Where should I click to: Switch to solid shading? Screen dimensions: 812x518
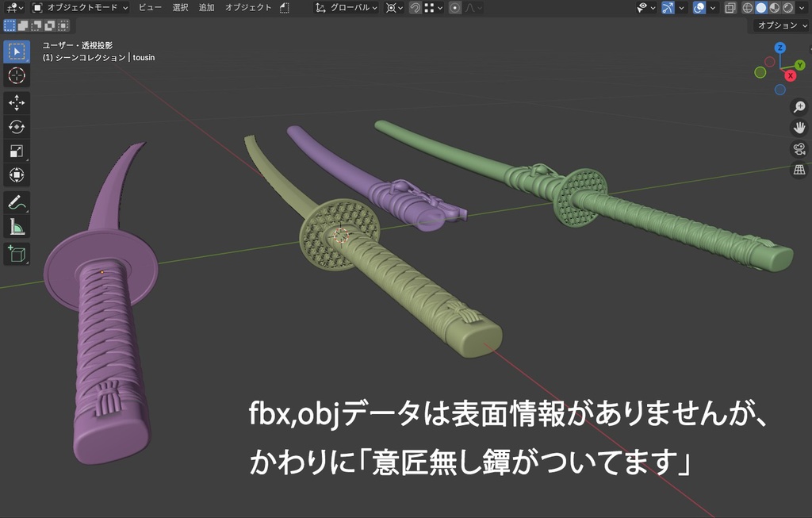[x=761, y=8]
